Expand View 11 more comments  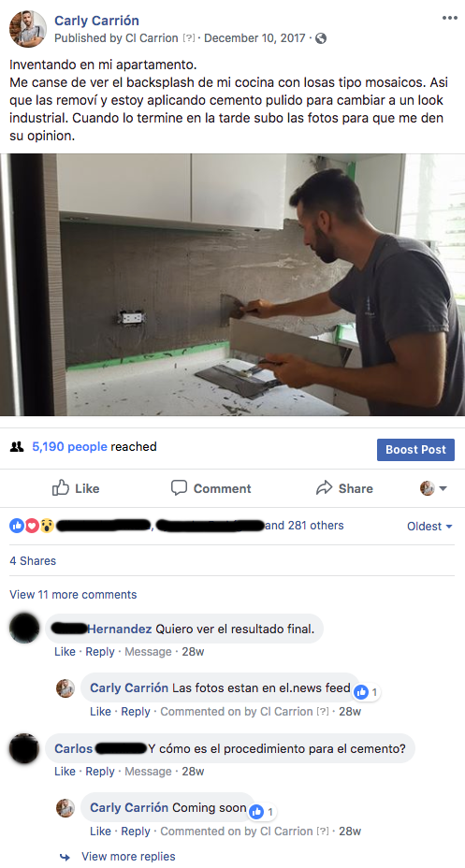click(73, 595)
